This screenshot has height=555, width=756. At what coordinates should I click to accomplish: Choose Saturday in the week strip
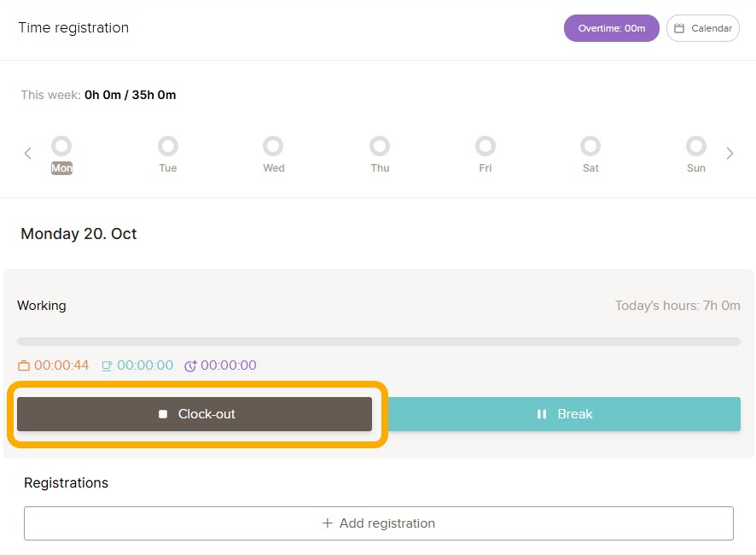click(x=590, y=146)
